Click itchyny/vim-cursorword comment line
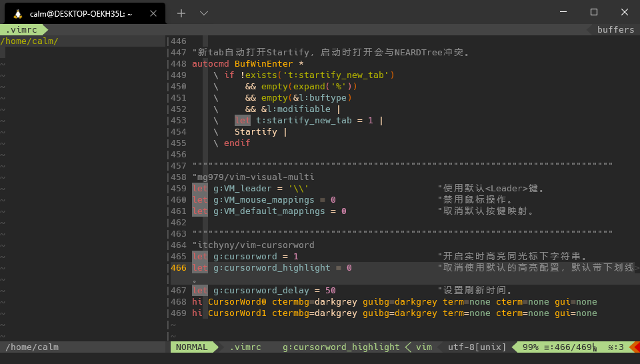The image size is (640, 364). (253, 245)
